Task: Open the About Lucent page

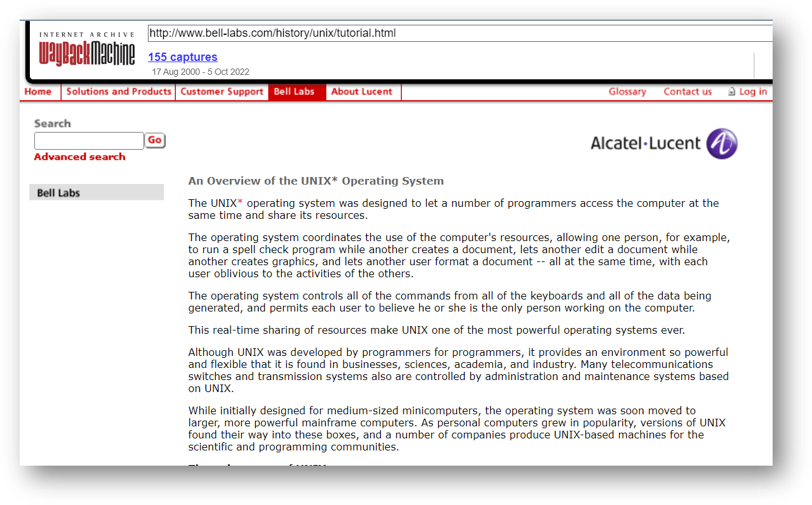Action: point(362,91)
